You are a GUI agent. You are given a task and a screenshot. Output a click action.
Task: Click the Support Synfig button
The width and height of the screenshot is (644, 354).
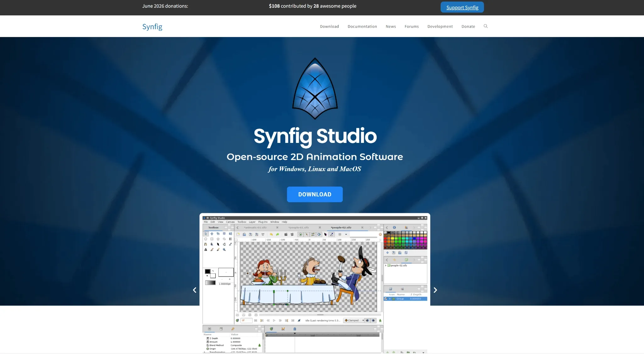[x=462, y=7]
